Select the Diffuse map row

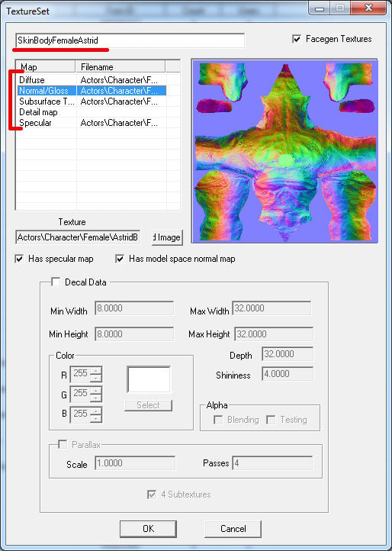pos(92,80)
